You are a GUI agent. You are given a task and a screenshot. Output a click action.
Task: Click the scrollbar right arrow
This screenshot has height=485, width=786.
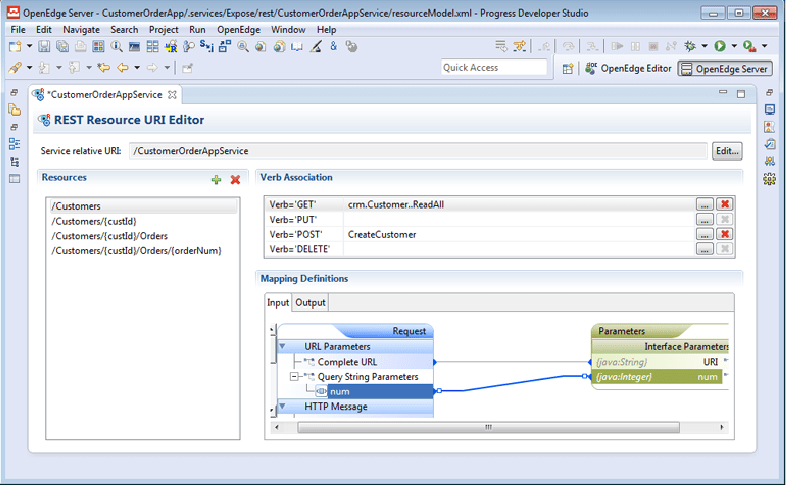click(722, 427)
